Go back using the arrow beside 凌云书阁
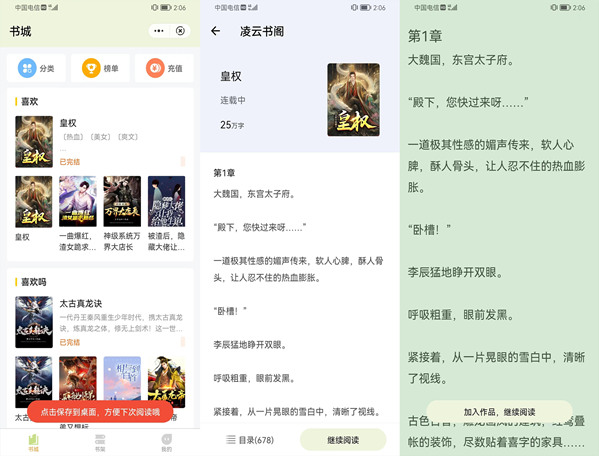 pos(215,31)
